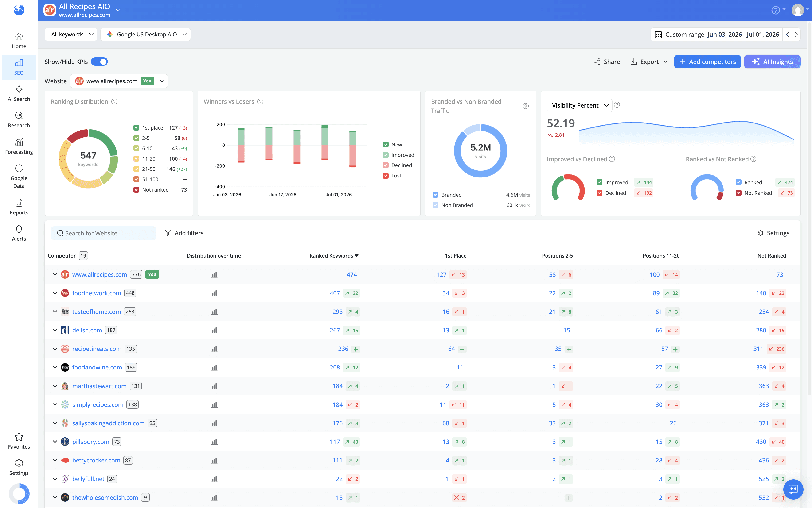Uncheck Lost in Winners vs Losers legend
The image size is (812, 508).
tap(385, 175)
